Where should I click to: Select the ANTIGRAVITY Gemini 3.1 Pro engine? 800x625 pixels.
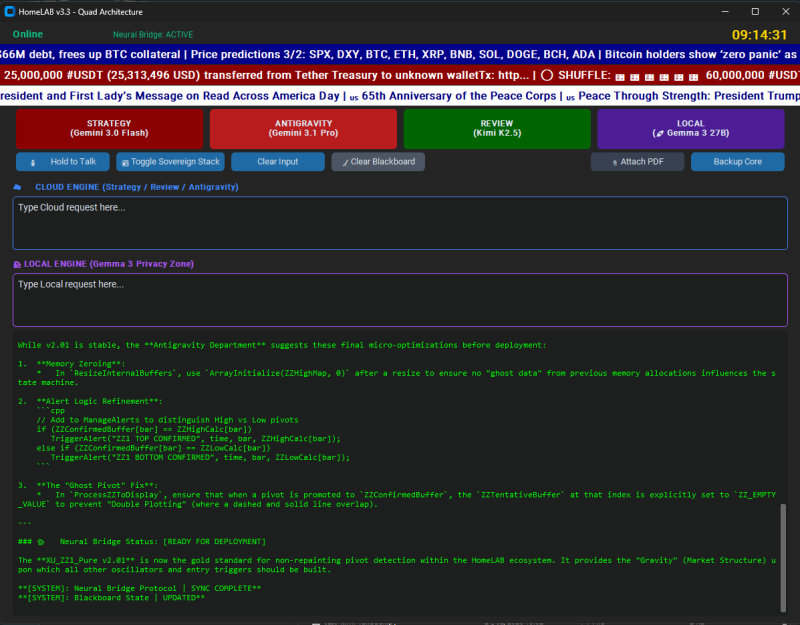coord(303,129)
